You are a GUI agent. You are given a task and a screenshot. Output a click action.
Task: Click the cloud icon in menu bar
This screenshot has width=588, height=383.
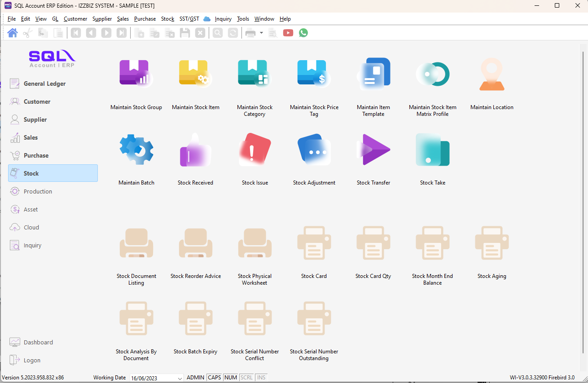(x=207, y=19)
